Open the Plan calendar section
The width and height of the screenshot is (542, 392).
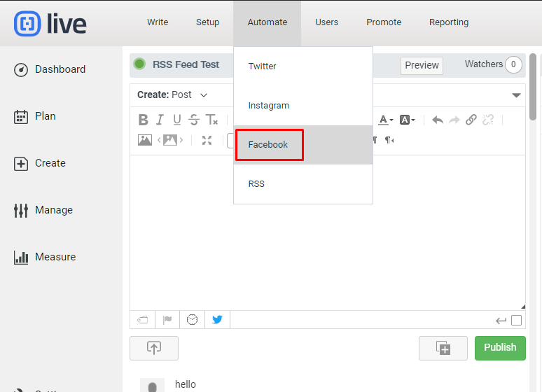pos(35,116)
